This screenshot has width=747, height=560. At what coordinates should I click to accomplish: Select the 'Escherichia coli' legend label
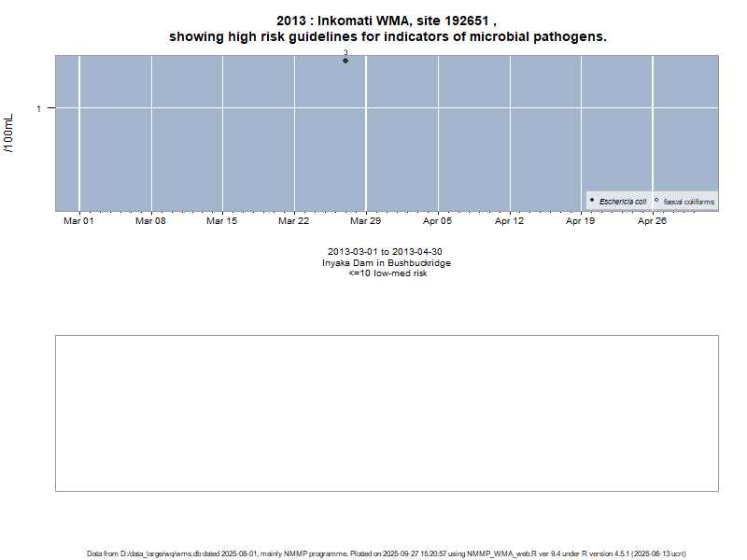coord(623,202)
